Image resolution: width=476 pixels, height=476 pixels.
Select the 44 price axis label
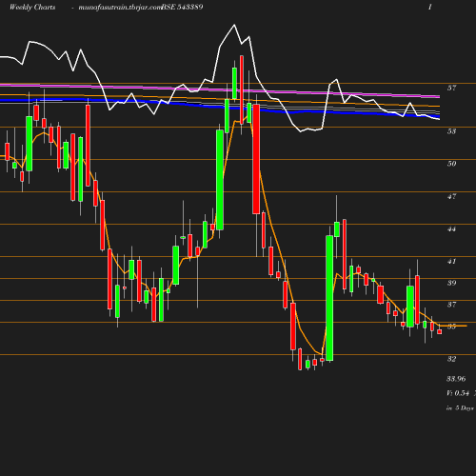point(452,229)
